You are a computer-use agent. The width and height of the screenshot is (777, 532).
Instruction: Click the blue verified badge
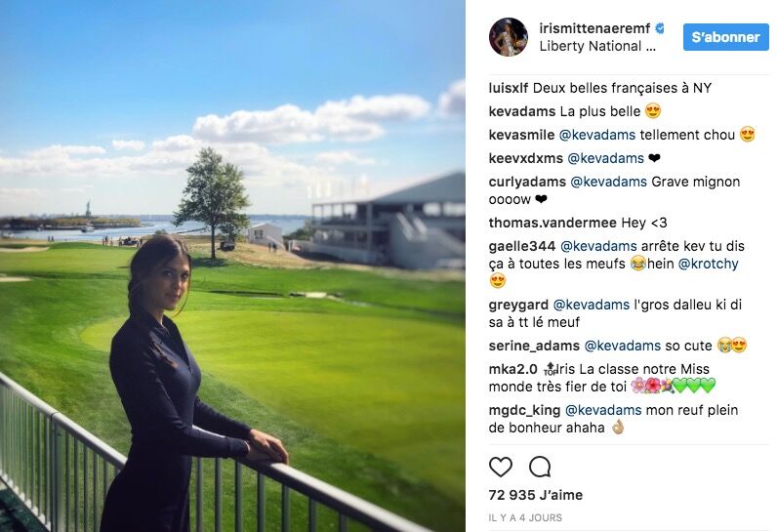pyautogui.click(x=660, y=28)
